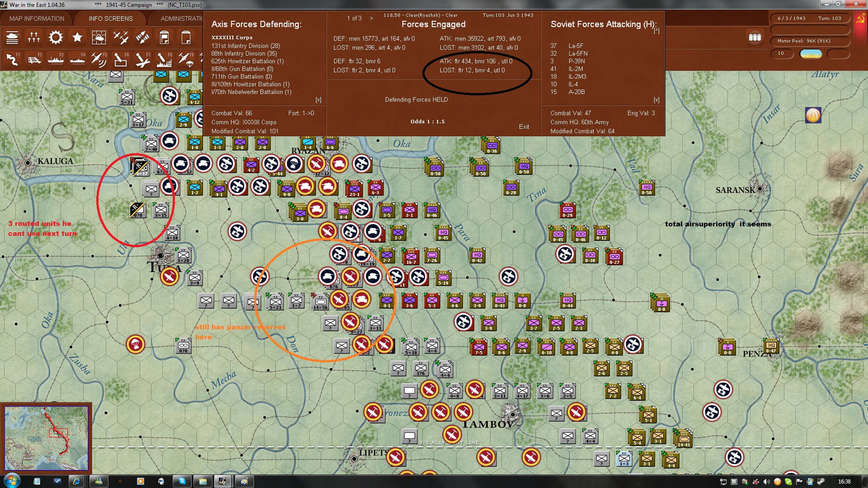Select the 7=40 German unit counter
Screen dimensions: 868x488
click(151, 144)
